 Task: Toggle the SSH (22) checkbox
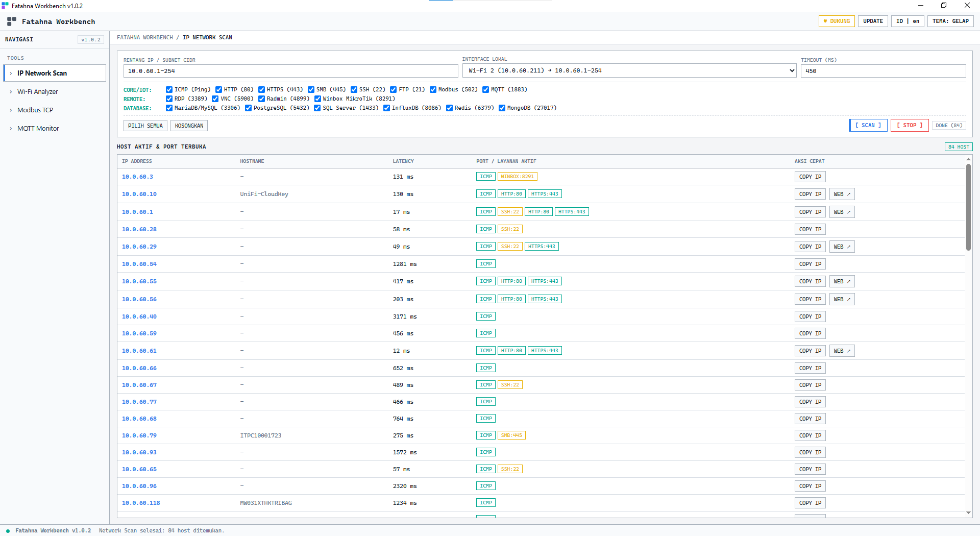click(354, 89)
